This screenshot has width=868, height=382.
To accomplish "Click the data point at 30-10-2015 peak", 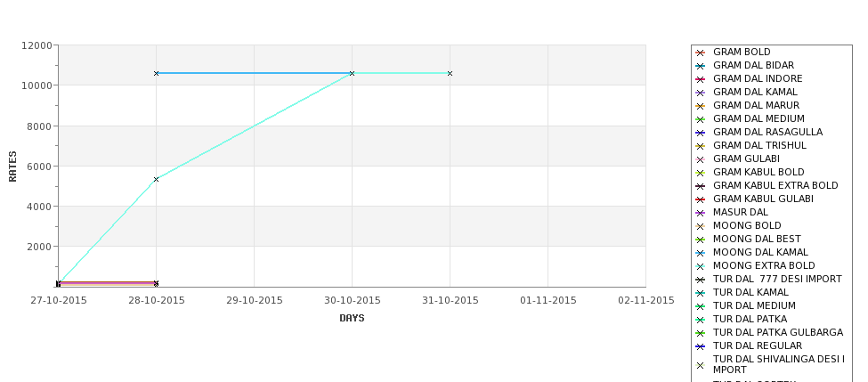I will [352, 73].
